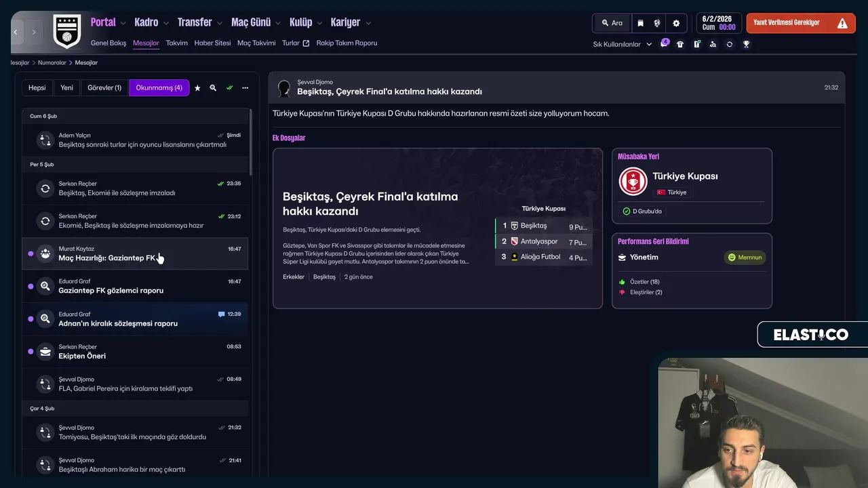The image size is (868, 488).
Task: Open the trophy competitions shortcut icon
Action: click(x=746, y=44)
